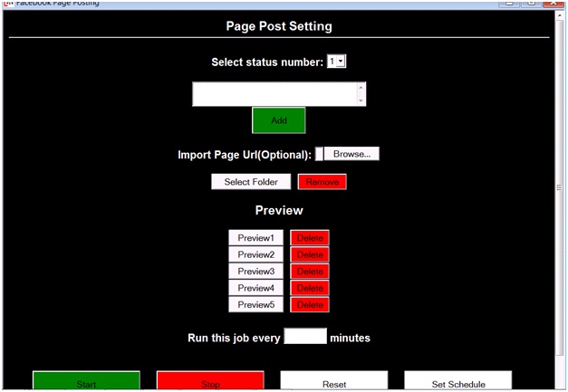This screenshot has width=568, height=392.
Task: Click the red Remove button
Action: click(x=322, y=182)
